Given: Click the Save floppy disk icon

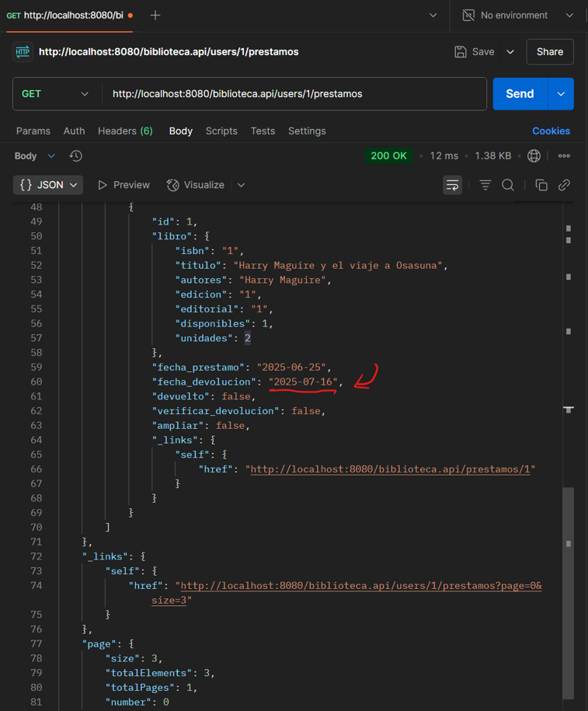Looking at the screenshot, I should 460,52.
